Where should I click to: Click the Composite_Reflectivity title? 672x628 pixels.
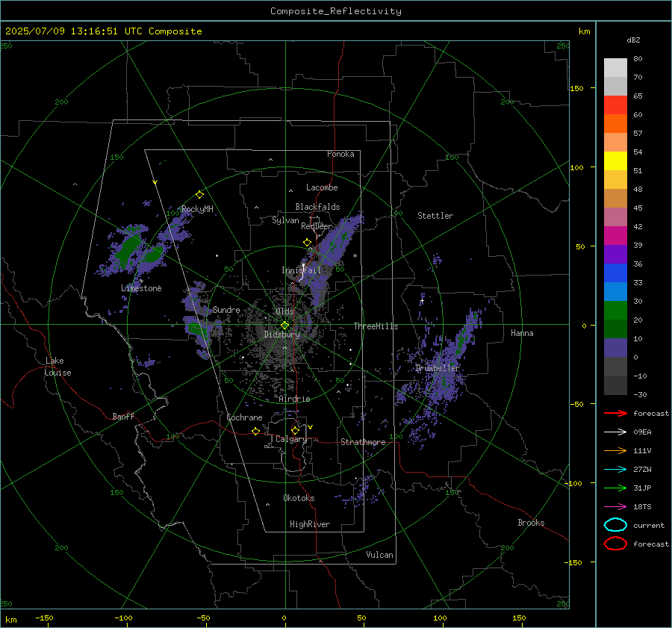coord(335,11)
